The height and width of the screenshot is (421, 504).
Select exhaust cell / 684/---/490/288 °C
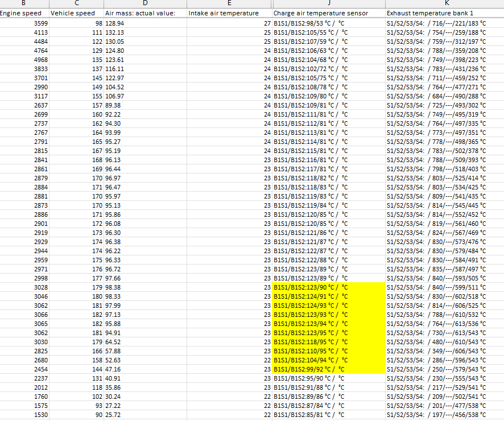pyautogui.click(x=445, y=96)
